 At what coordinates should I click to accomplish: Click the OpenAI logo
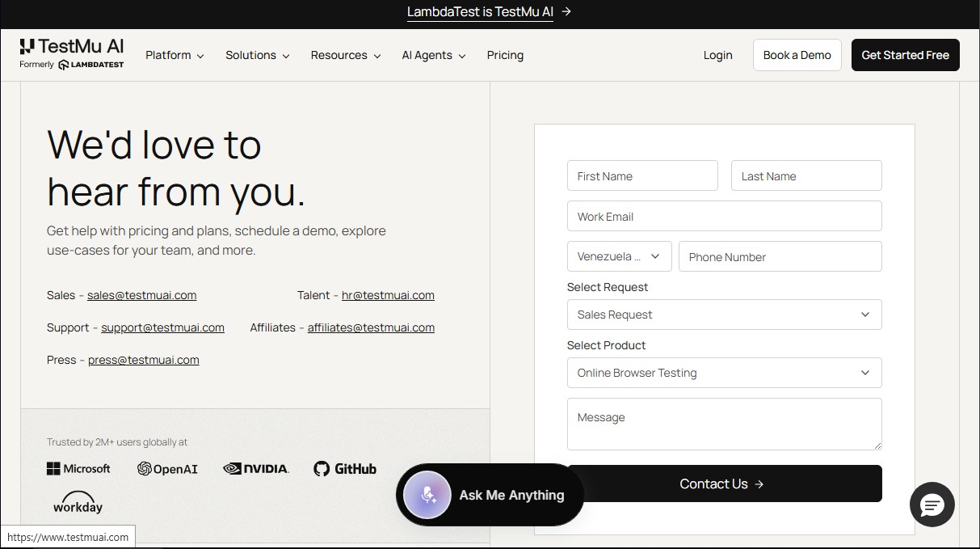coord(167,468)
